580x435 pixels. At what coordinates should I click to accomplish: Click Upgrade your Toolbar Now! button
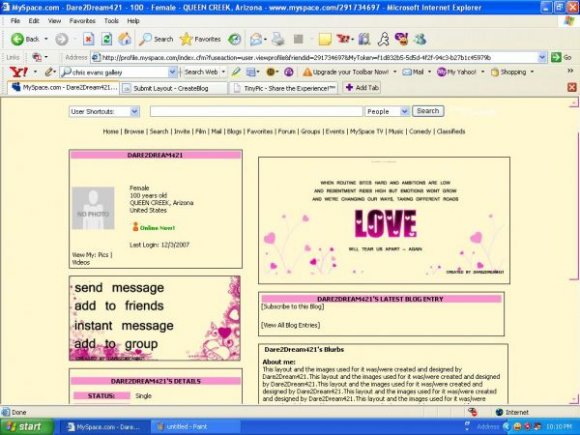(x=346, y=72)
